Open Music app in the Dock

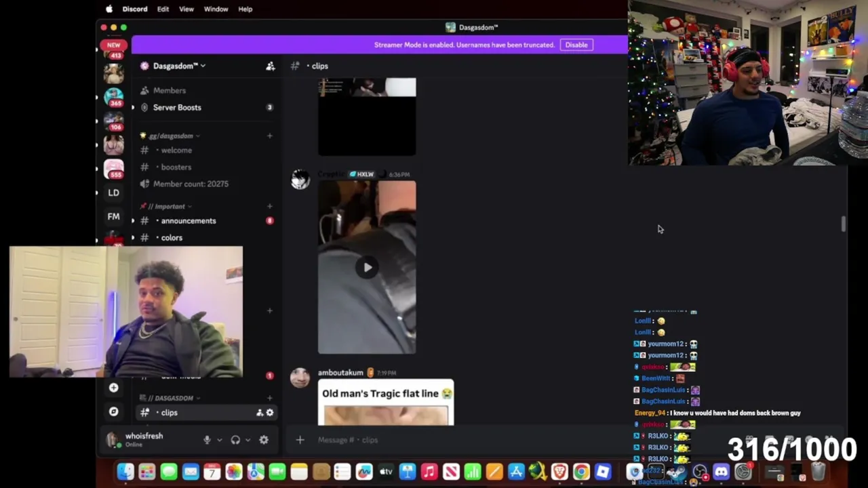point(429,472)
